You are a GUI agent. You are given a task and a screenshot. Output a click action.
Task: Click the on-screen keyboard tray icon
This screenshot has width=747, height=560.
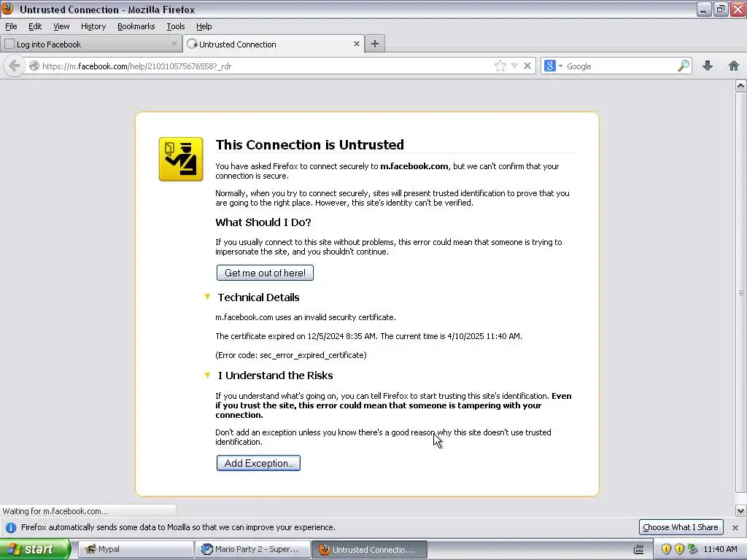tap(639, 550)
